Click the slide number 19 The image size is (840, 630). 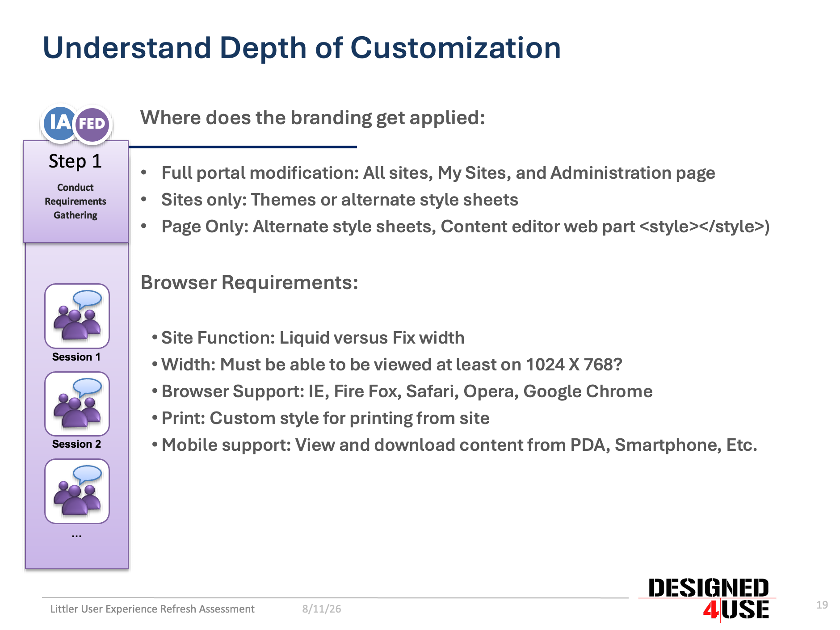(822, 605)
